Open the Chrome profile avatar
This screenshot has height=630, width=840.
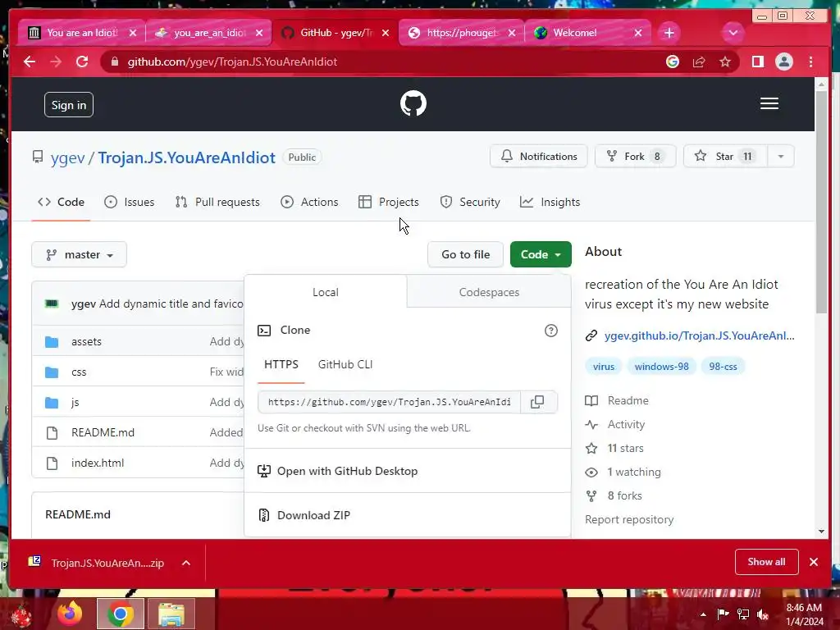coord(783,62)
